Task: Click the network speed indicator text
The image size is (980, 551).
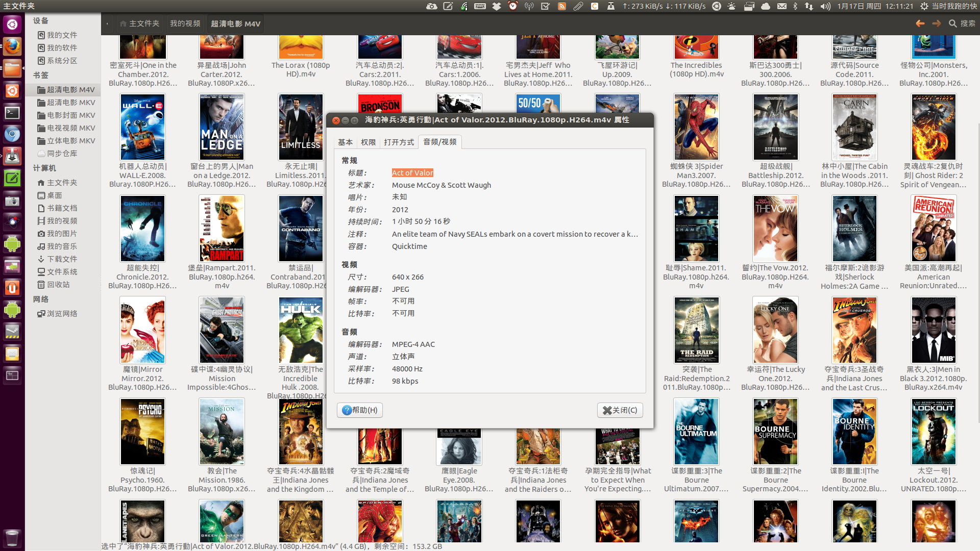Action: pos(664,6)
